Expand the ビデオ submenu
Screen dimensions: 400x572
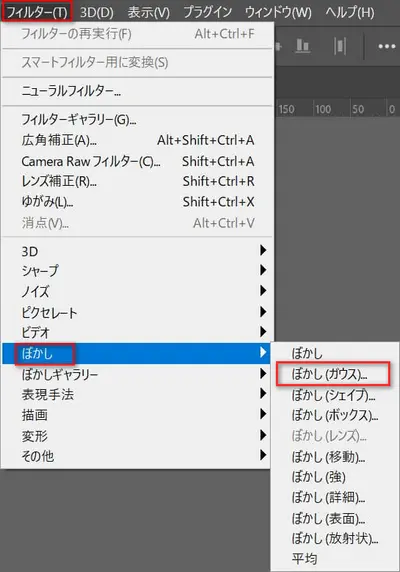(x=137, y=332)
